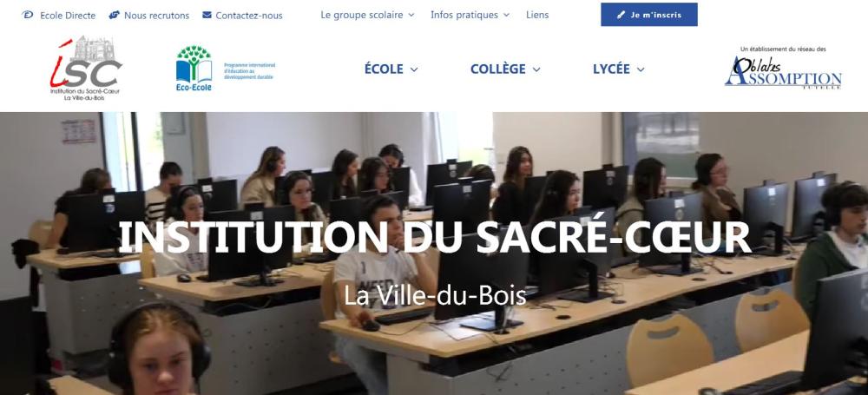Open the Liens menu item
Screen dimensions: 868x395
[537, 15]
